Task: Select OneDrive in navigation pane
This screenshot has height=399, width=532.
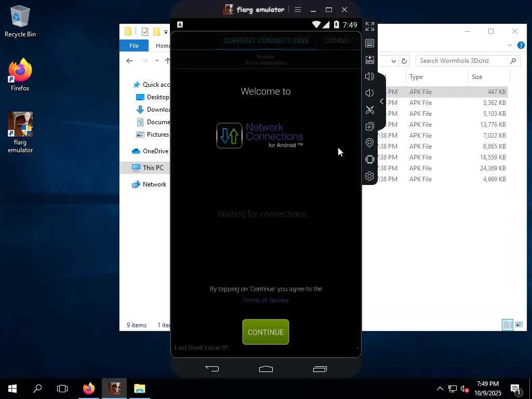Action: (150, 151)
